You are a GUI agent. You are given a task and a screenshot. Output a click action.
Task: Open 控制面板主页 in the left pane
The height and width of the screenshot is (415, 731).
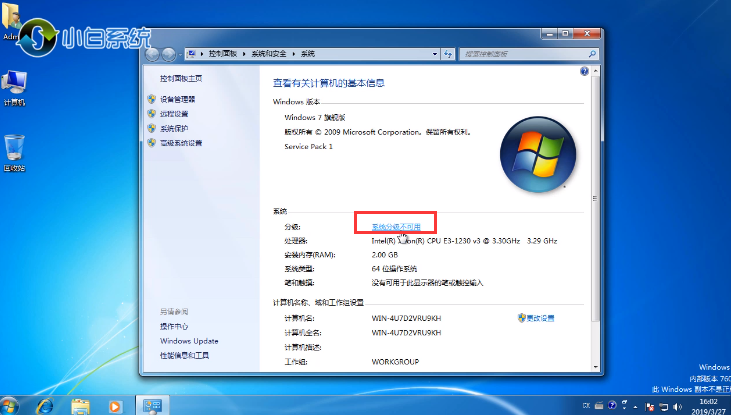click(x=181, y=78)
